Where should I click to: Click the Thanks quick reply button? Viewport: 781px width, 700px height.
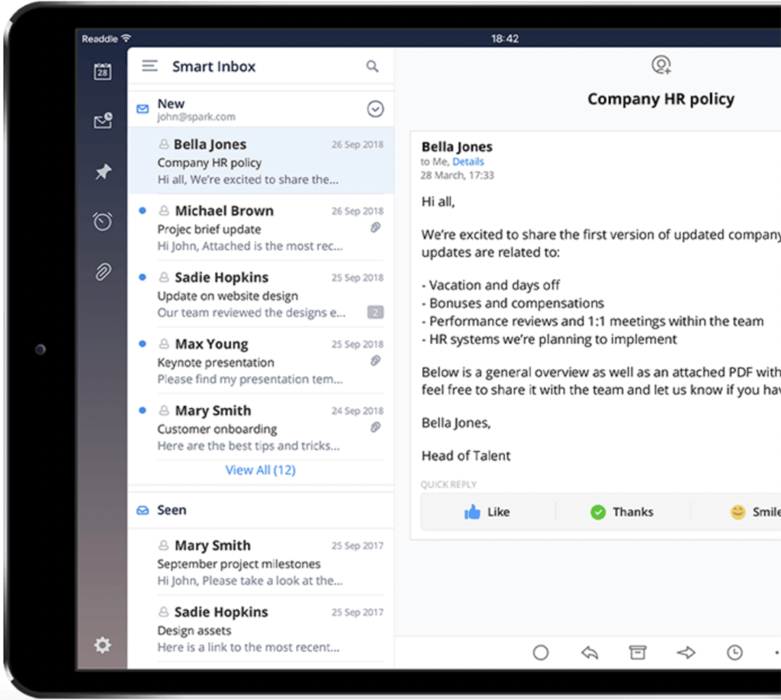[x=622, y=512]
